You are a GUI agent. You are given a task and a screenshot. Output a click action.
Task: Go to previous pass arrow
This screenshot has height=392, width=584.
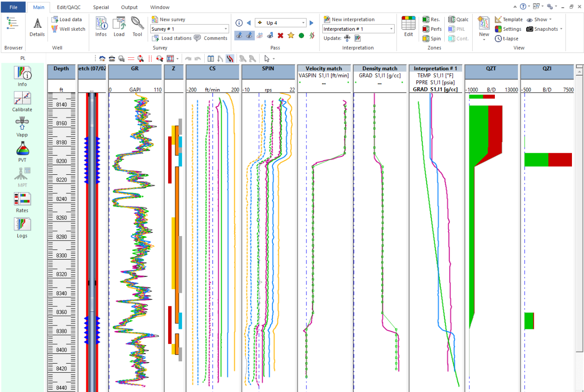pyautogui.click(x=249, y=23)
